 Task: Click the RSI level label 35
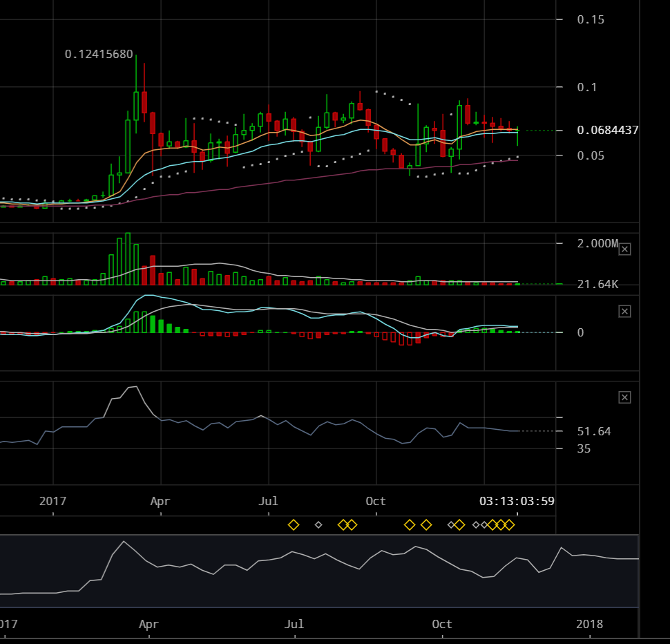point(584,448)
